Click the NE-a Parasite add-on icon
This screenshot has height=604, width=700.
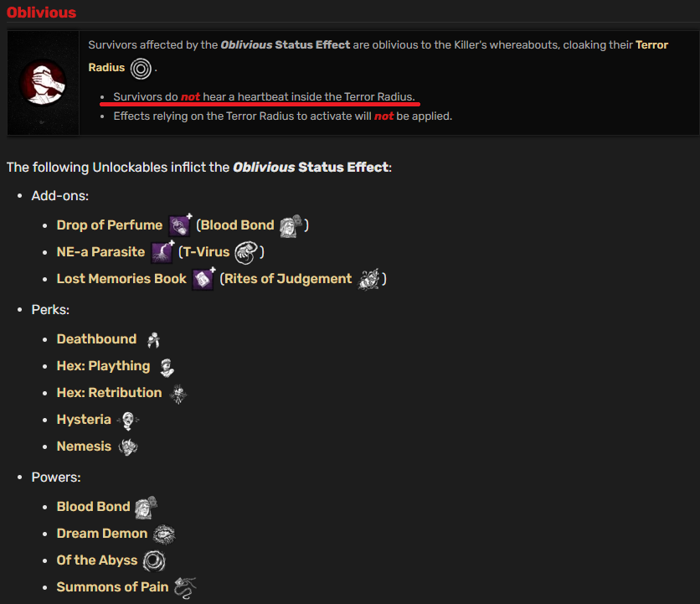[x=162, y=252]
